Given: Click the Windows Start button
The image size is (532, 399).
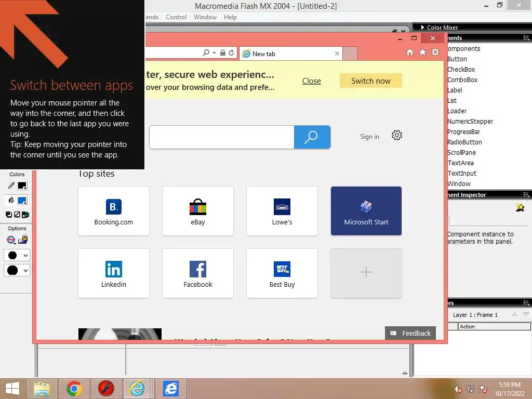Looking at the screenshot, I should pos(12,389).
